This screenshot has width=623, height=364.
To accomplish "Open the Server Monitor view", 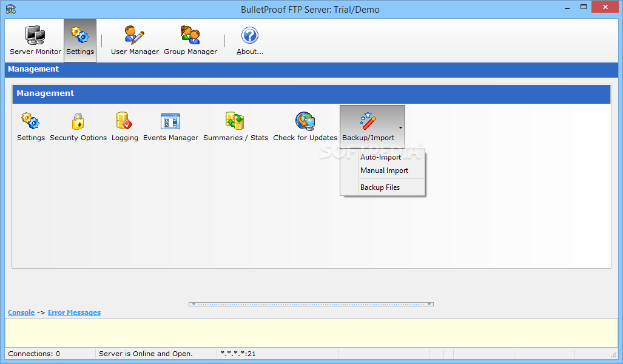I will click(x=35, y=41).
